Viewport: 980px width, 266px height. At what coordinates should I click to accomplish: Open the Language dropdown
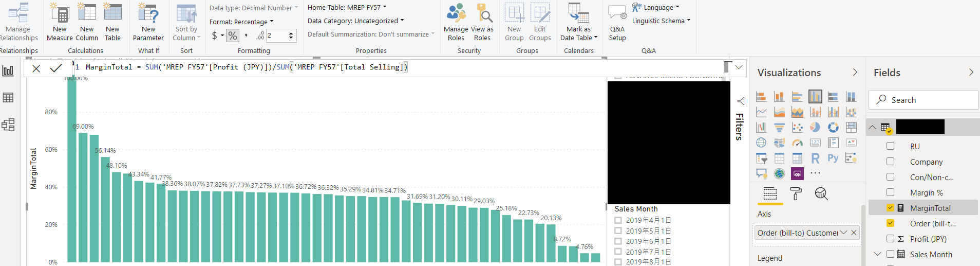pyautogui.click(x=656, y=7)
